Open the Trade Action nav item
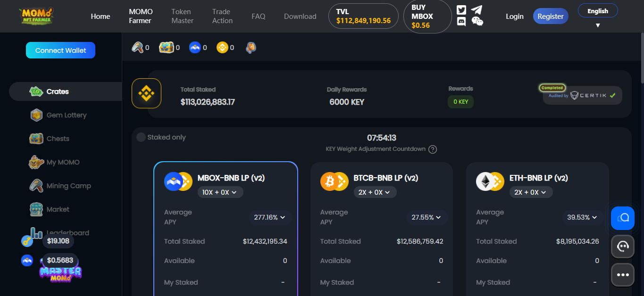The image size is (644, 296). [x=222, y=16]
